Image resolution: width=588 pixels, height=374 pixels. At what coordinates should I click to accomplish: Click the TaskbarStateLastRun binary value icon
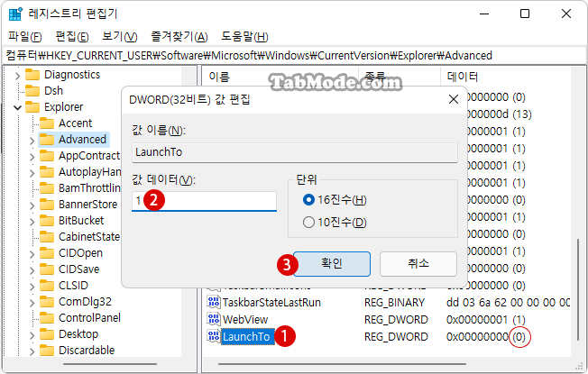pyautogui.click(x=214, y=302)
